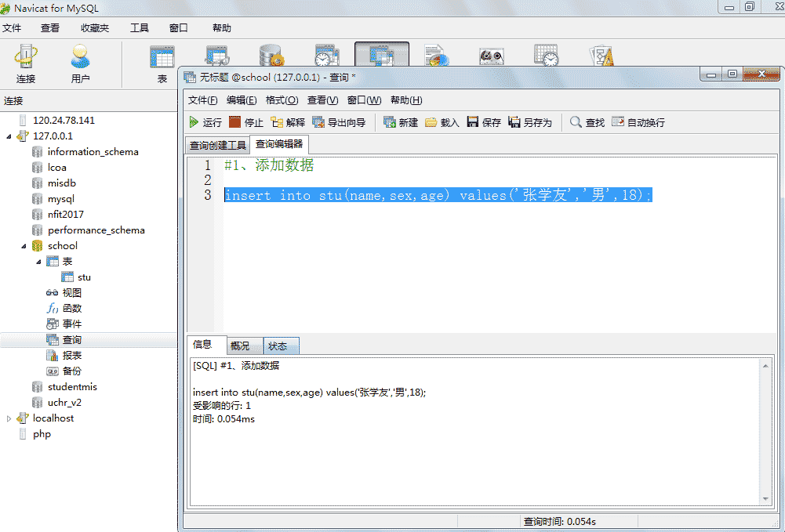Collapse the 127.0.0.1 connection node
The image size is (785, 532).
[x=9, y=136]
